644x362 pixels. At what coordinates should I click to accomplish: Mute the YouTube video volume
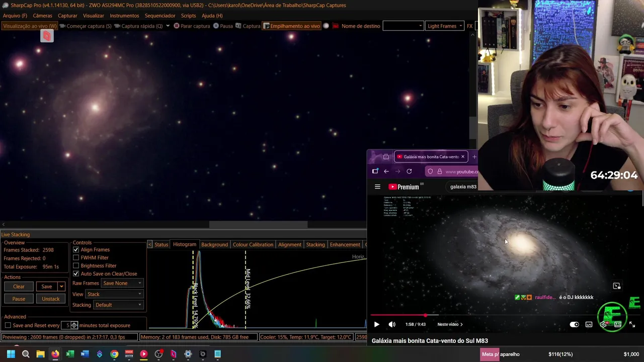(x=392, y=324)
